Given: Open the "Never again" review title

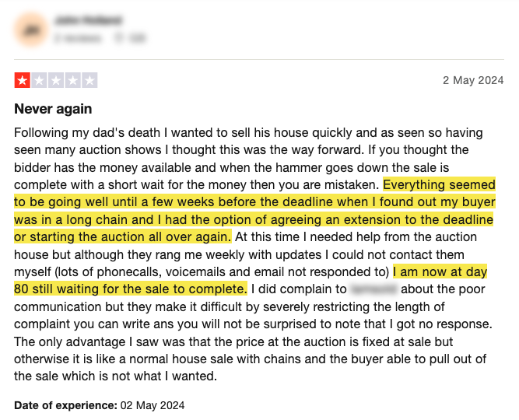Looking at the screenshot, I should coord(53,108).
